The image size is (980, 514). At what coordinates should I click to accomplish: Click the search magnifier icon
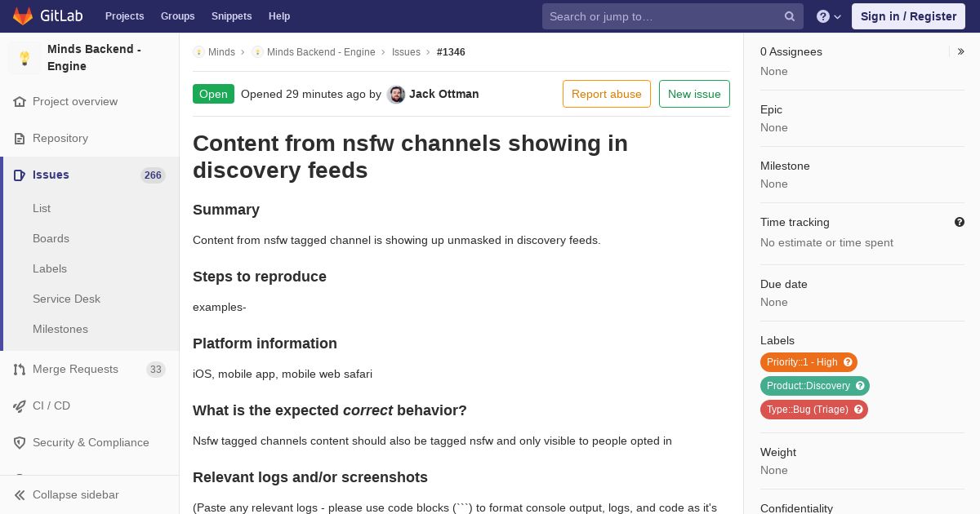790,16
